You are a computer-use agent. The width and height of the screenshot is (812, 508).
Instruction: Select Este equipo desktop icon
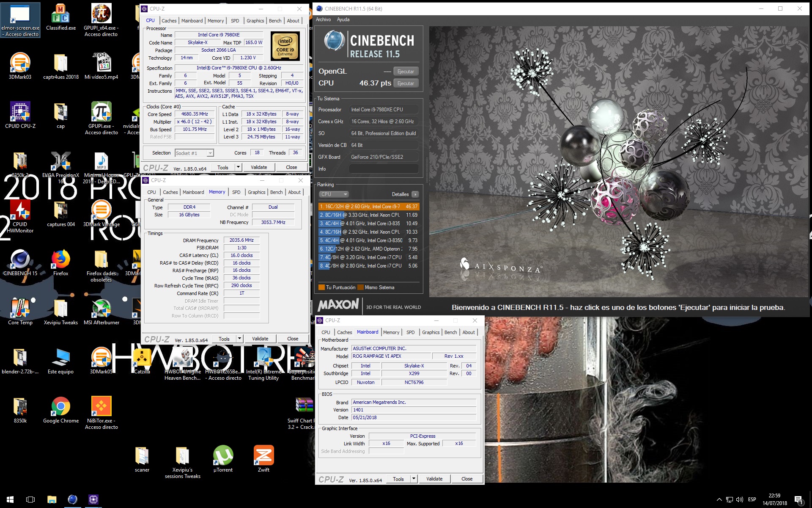60,361
